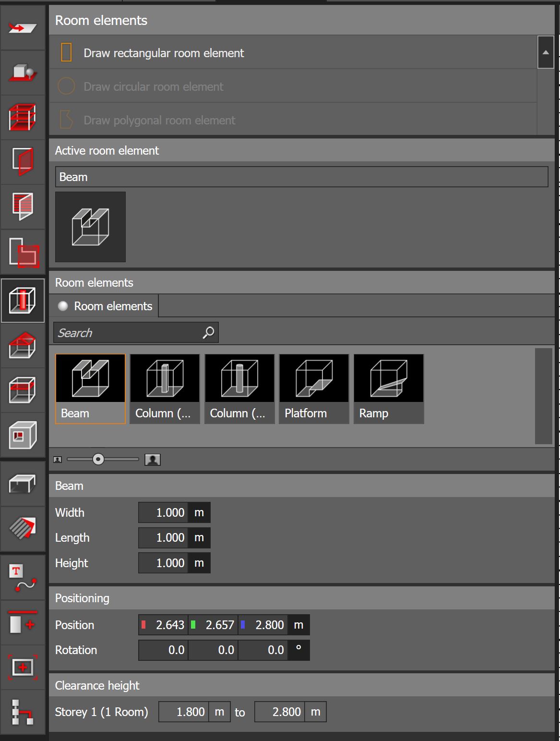Click the active Beam preview thumbnail
Viewport: 560px width, 741px height.
point(90,227)
